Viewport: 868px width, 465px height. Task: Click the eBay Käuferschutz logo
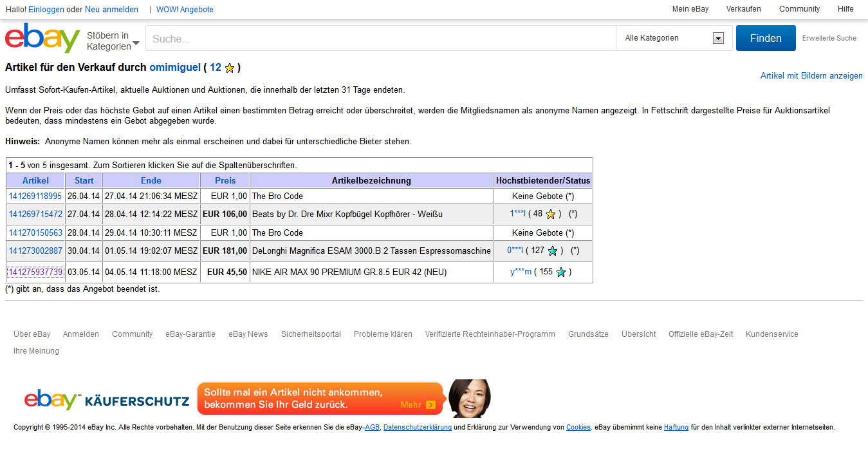107,400
